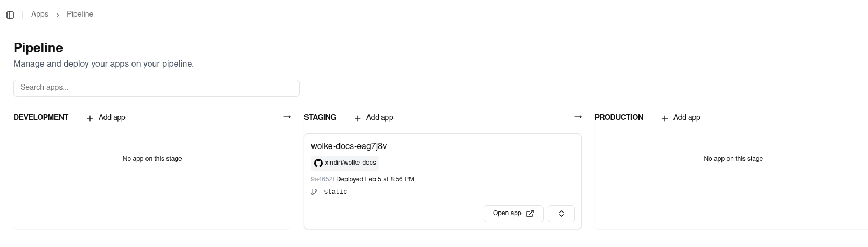This screenshot has height=247, width=868.
Task: Focus the Search apps field
Action: click(156, 88)
